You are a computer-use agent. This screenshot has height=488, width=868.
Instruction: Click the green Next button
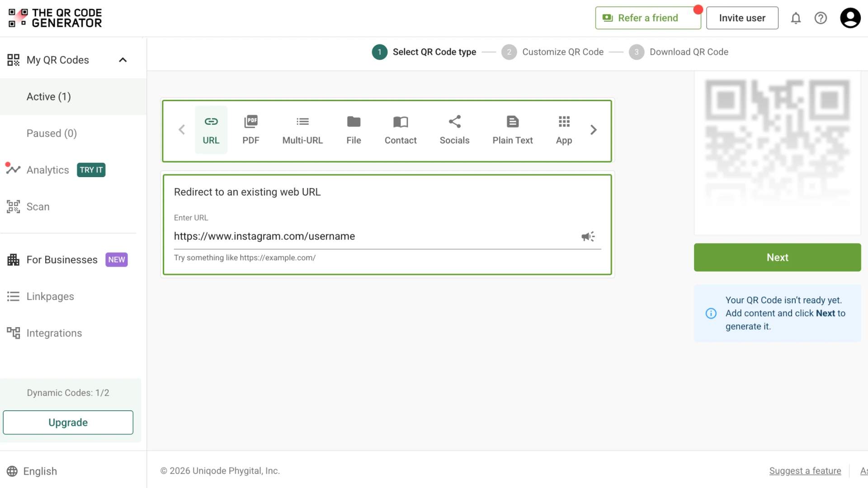coord(777,258)
